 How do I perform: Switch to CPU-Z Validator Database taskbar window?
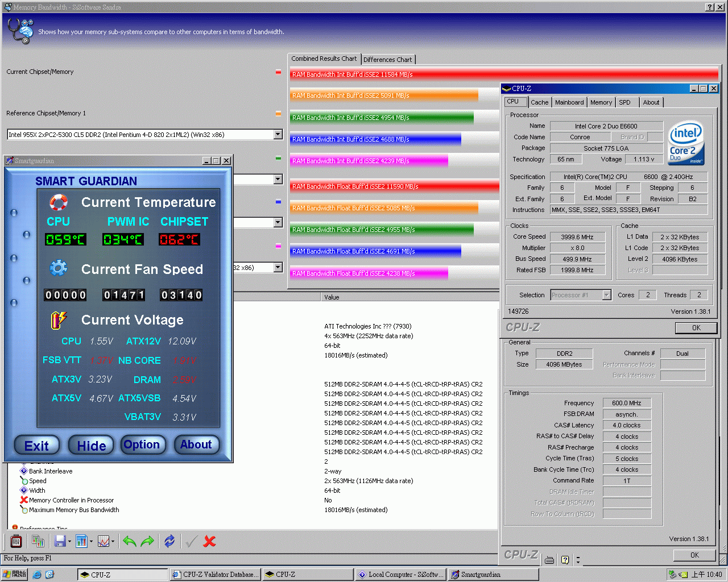pos(215,575)
